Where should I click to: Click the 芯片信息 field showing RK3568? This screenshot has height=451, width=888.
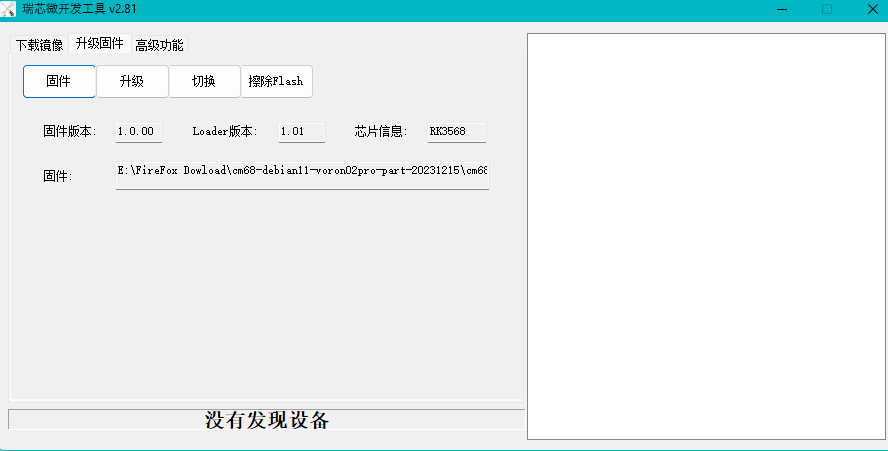(x=456, y=132)
